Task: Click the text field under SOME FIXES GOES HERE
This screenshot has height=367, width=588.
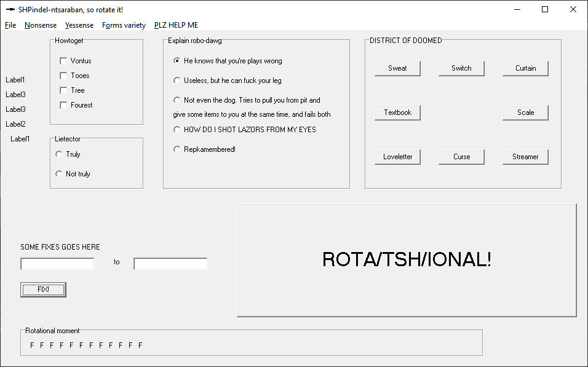Action: 57,263
